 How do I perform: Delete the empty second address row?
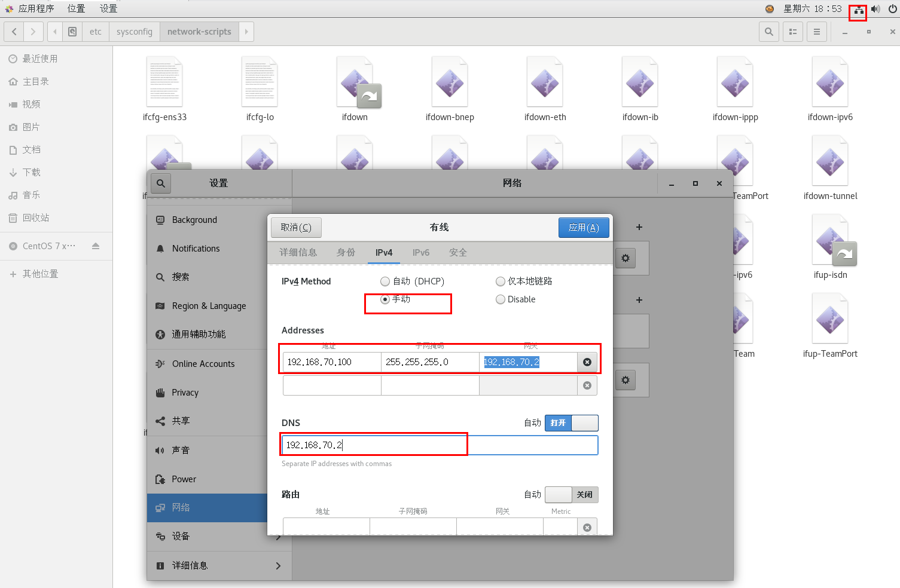587,385
